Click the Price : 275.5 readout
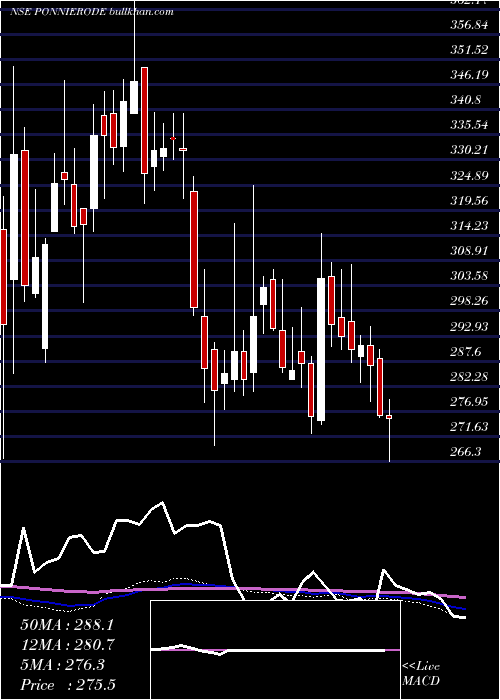 pyautogui.click(x=70, y=685)
